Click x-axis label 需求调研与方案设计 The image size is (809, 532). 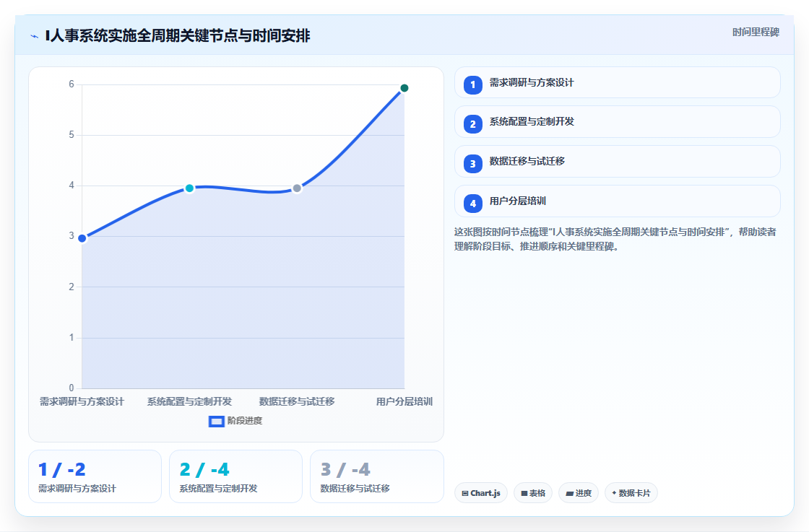82,401
